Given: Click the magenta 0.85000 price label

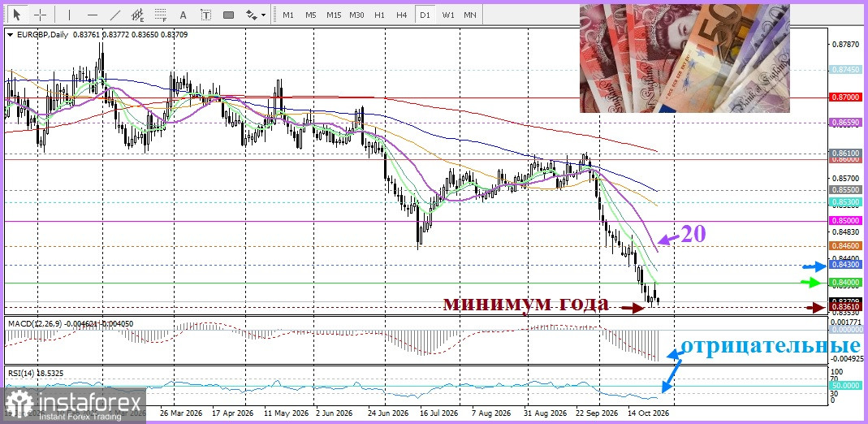Looking at the screenshot, I should point(844,220).
